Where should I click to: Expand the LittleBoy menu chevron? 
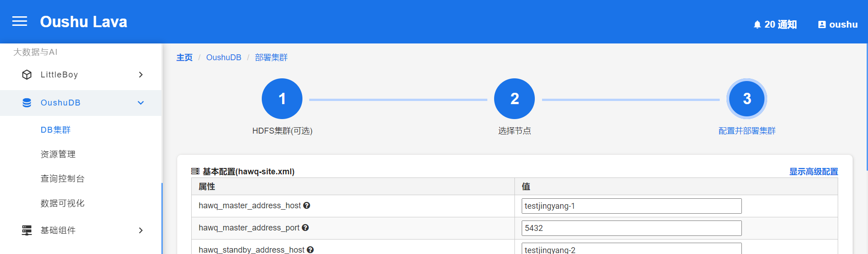click(x=141, y=75)
